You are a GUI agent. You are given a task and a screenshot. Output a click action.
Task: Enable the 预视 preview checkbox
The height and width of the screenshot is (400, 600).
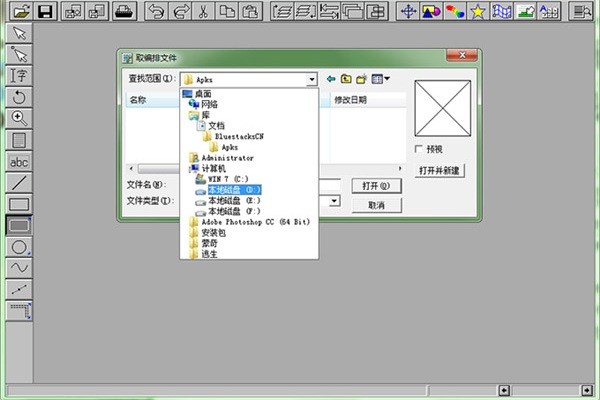[419, 149]
